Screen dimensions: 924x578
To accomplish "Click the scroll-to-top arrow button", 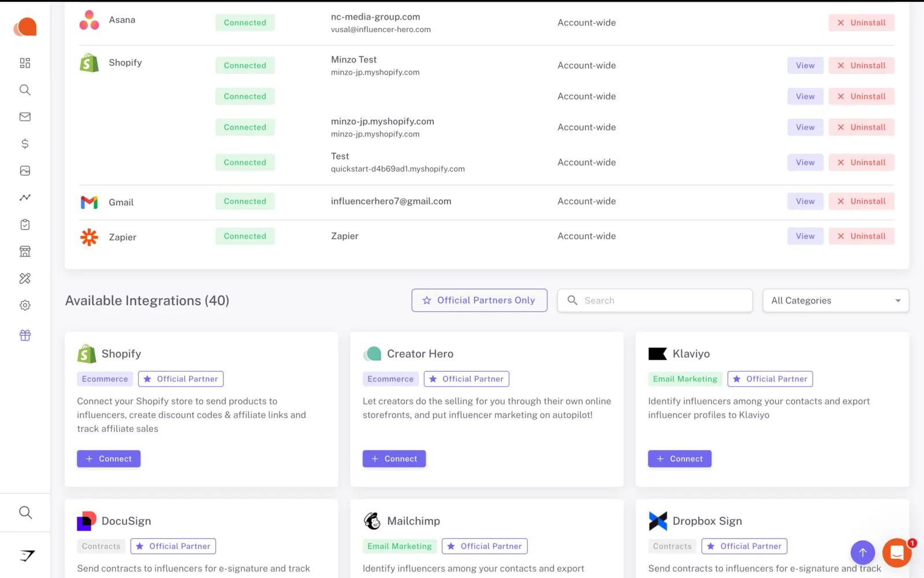I will [x=862, y=553].
